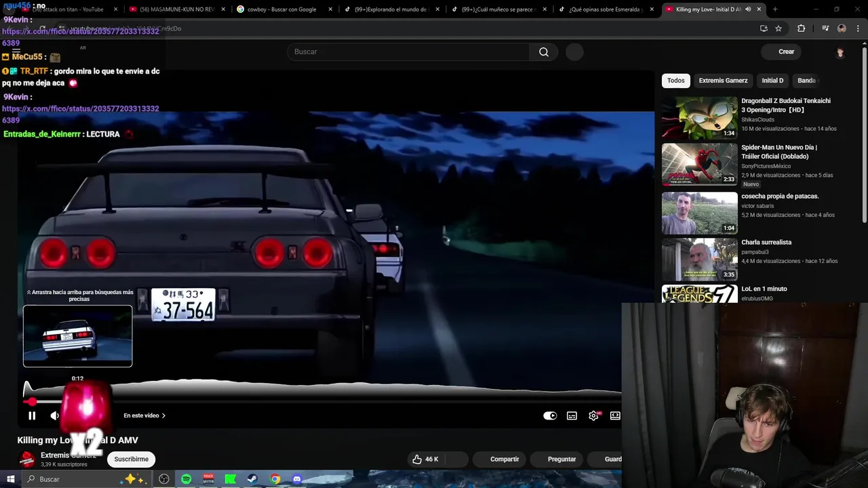Open Kick app from the taskbar
868x488 pixels.
(x=231, y=479)
